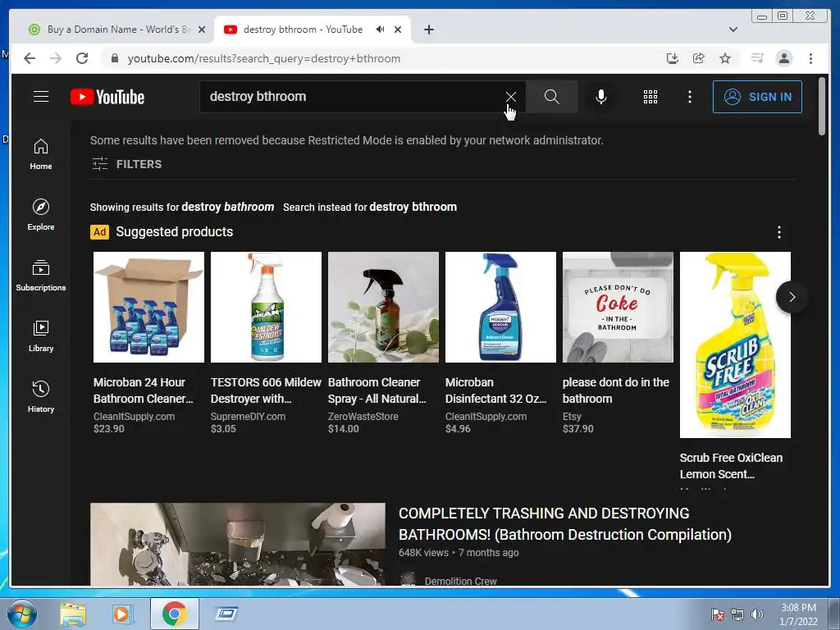Open the YouTube hamburger guide menu
Screen dimensions: 840x630
[x=41, y=97]
